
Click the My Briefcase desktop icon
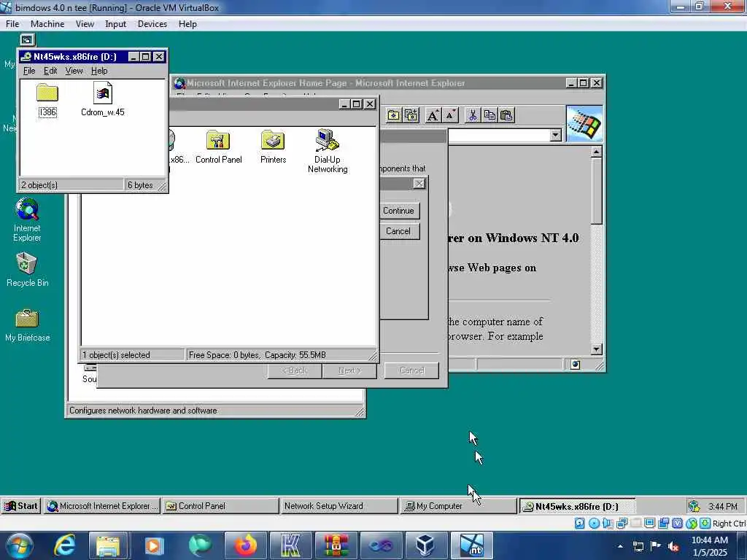(x=27, y=326)
